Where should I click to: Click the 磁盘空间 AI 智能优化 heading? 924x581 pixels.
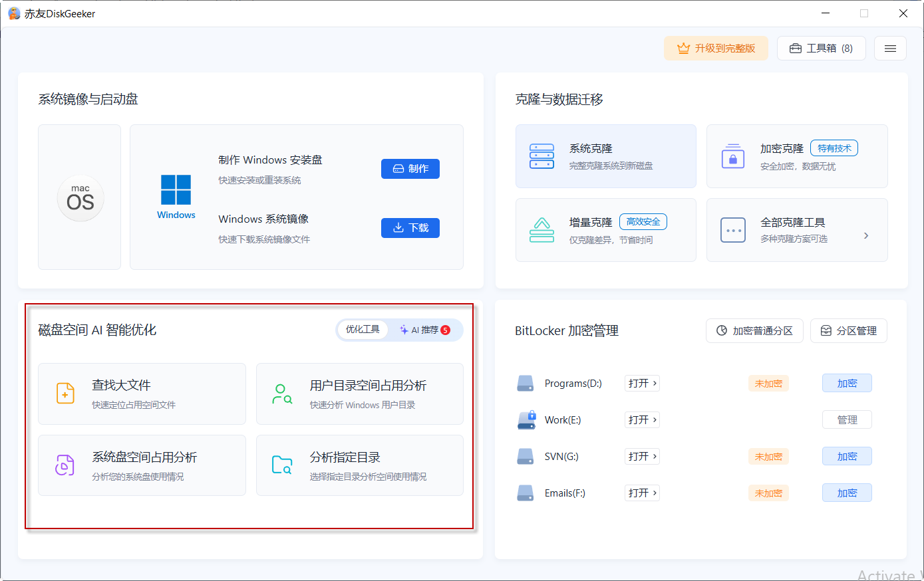(x=98, y=330)
